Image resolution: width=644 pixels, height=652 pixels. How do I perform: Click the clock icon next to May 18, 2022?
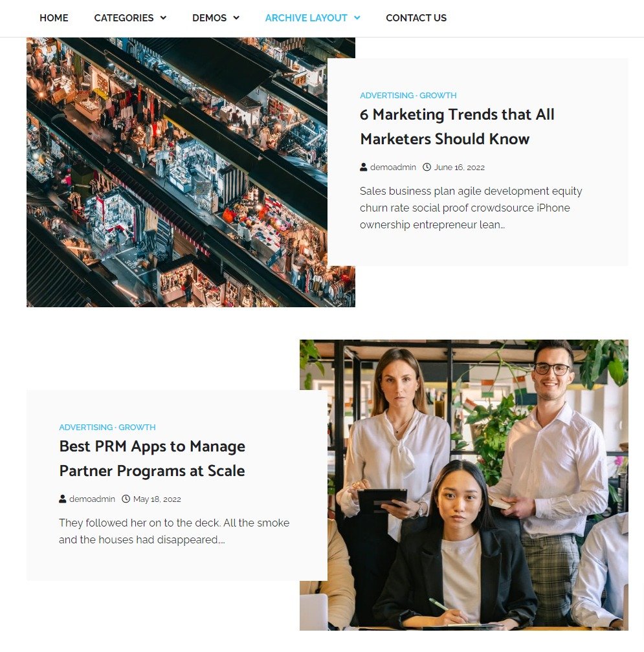(x=126, y=499)
